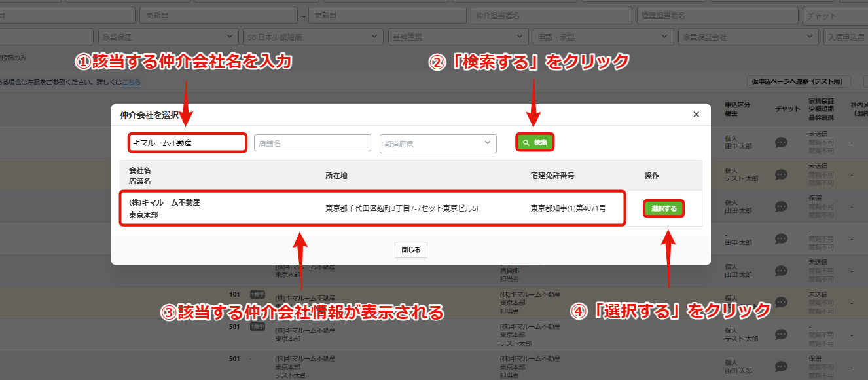This screenshot has width=868, height=380.
Task: Select the (株)キマルーム不動産 東京本部 result row
Action: [372, 208]
